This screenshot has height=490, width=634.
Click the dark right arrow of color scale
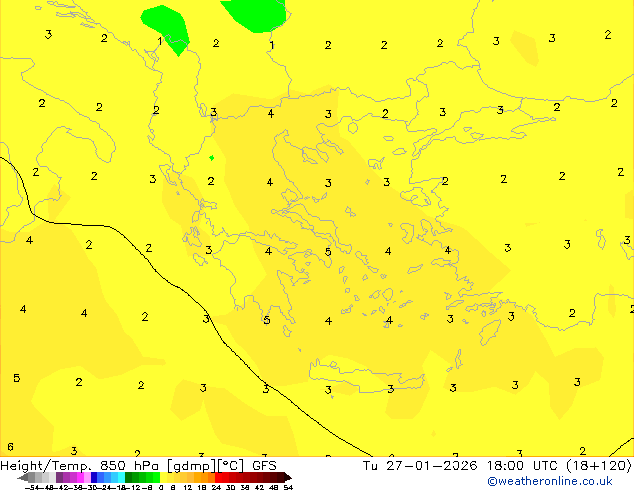(288, 478)
